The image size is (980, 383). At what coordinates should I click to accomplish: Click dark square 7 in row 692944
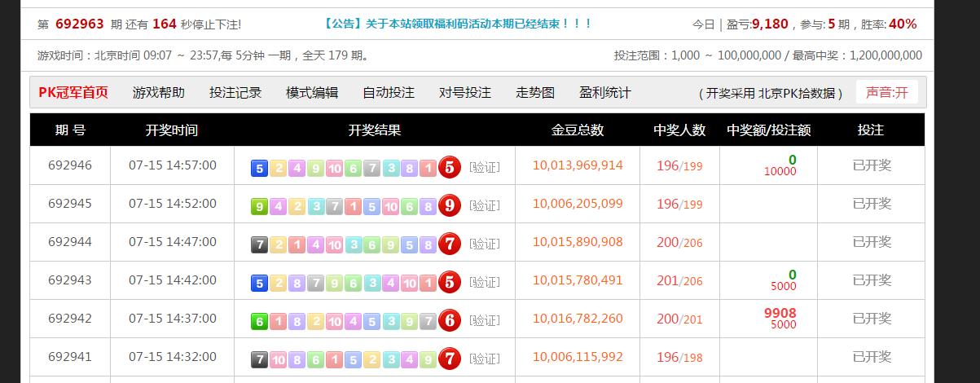[x=259, y=244]
